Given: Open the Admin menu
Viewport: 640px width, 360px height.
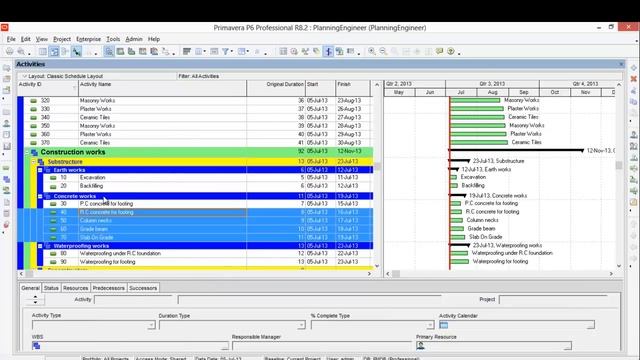Looking at the screenshot, I should click(x=134, y=39).
